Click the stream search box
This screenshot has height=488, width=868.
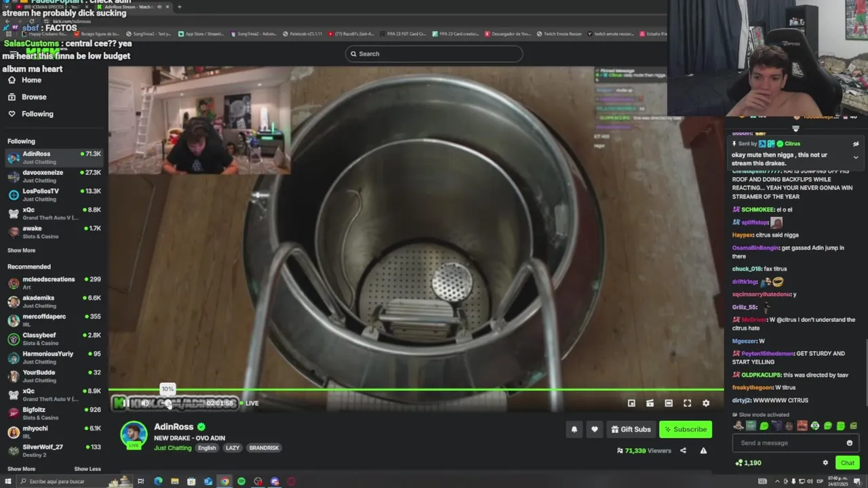click(x=434, y=54)
